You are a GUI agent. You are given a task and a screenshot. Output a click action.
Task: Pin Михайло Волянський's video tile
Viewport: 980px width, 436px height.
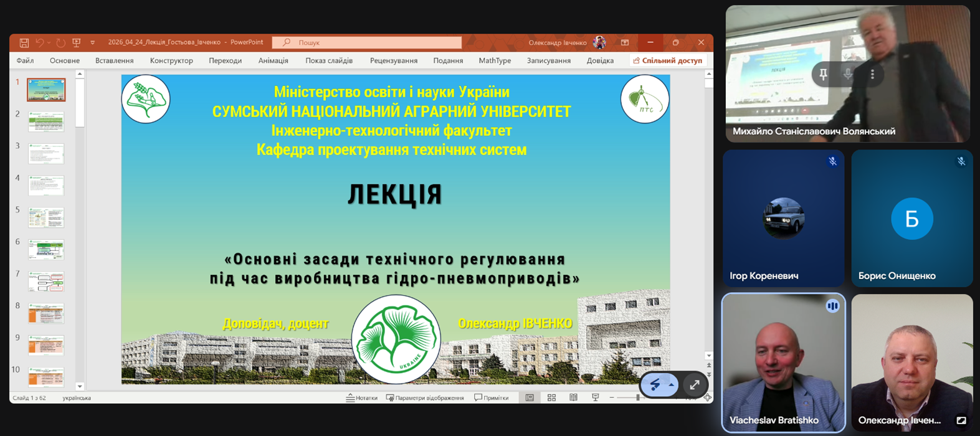coord(823,74)
